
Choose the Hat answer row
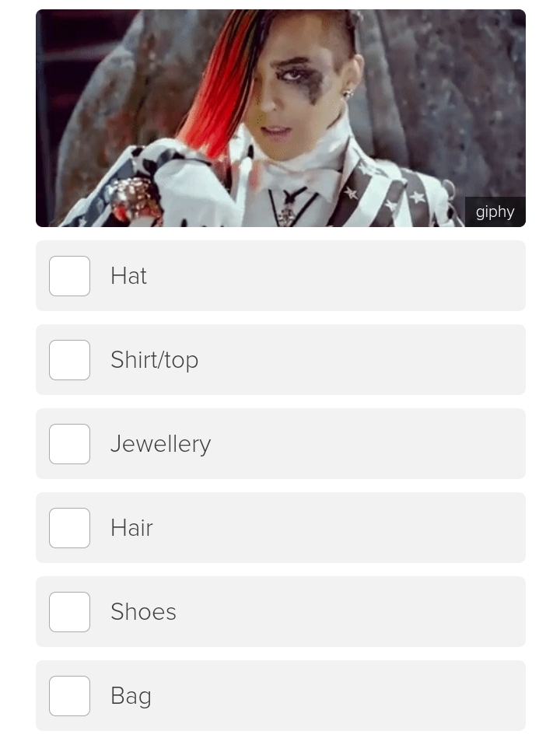[281, 276]
